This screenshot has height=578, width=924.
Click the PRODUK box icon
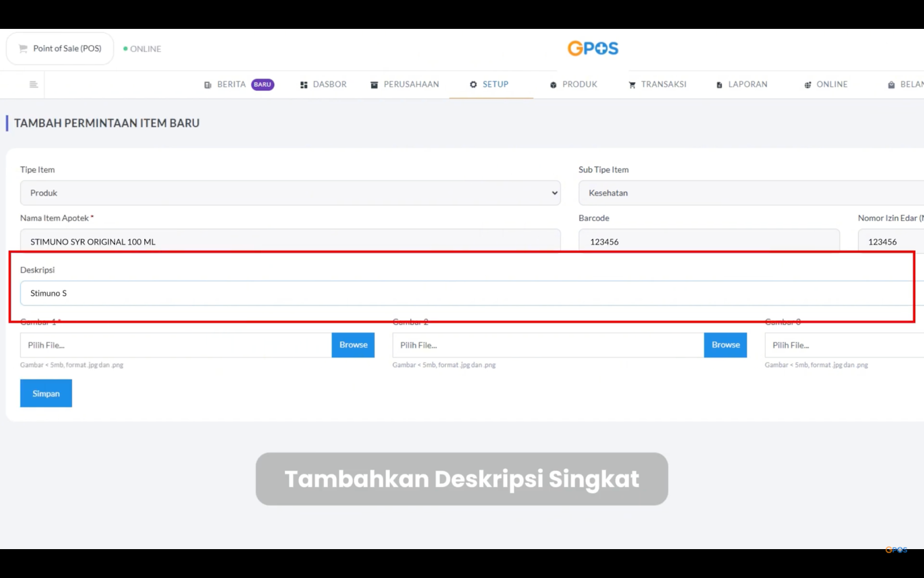pos(553,85)
